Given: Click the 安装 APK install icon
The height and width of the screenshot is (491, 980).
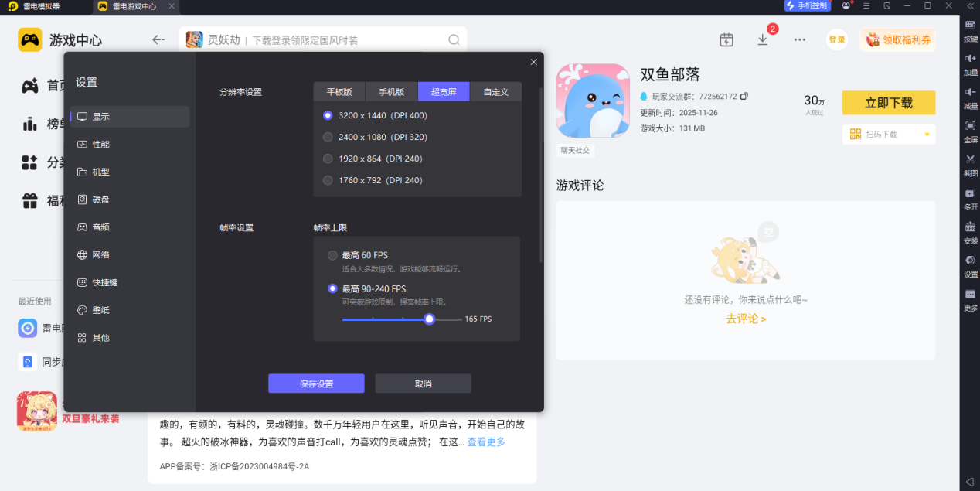Looking at the screenshot, I should [x=970, y=231].
